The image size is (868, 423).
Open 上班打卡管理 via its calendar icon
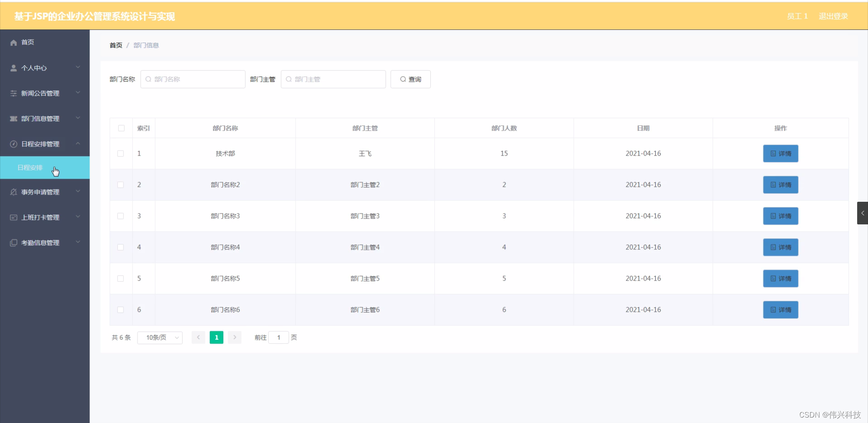coord(13,217)
